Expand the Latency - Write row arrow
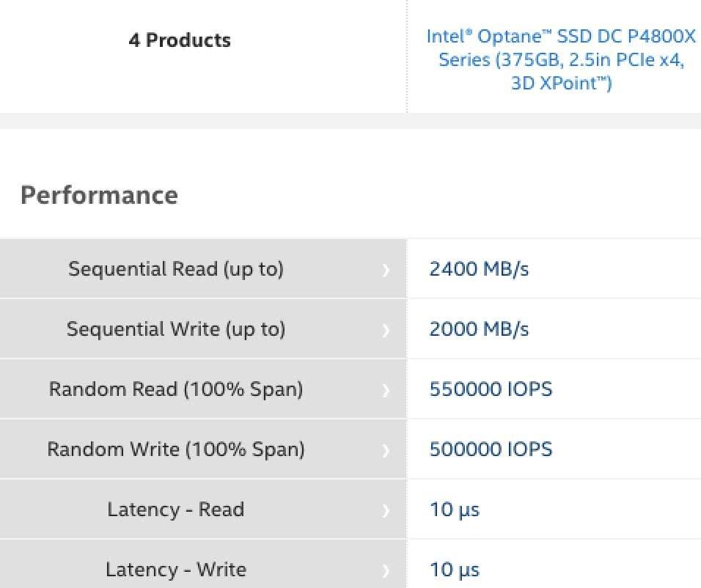The height and width of the screenshot is (588, 701). coord(386,570)
